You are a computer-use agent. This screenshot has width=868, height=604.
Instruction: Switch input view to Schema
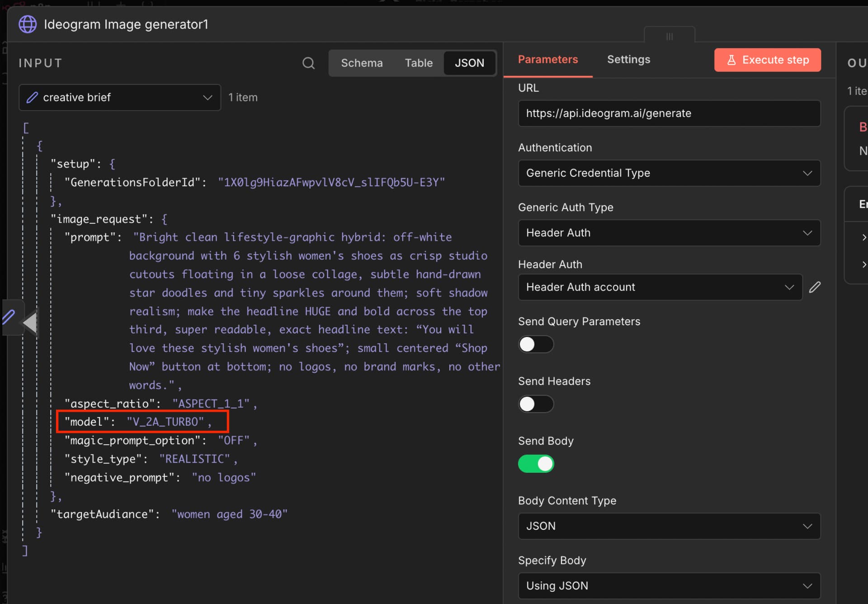(x=362, y=63)
